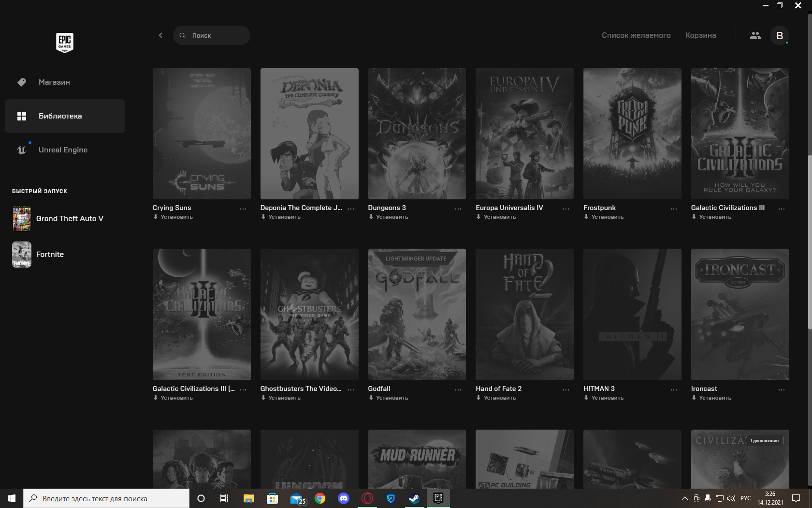Open Microsoft Store taskbar icon

272,498
